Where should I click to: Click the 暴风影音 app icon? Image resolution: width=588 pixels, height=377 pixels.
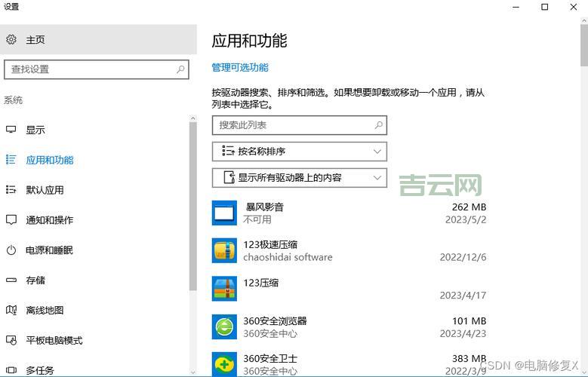pyautogui.click(x=224, y=213)
